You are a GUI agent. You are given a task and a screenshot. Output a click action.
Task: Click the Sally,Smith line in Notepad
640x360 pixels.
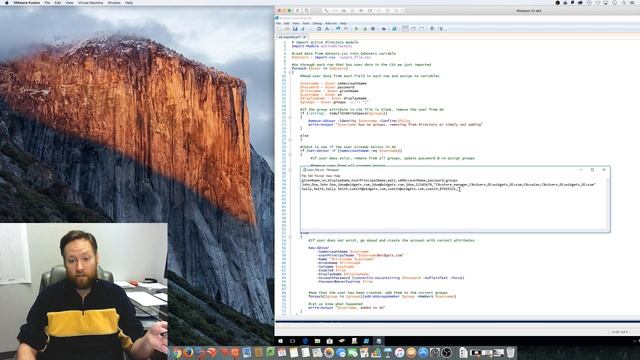(379, 189)
